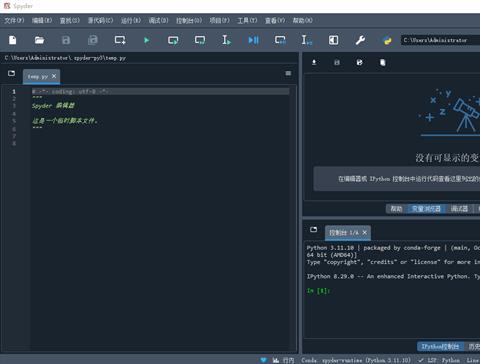Click the working directory path field
Image resolution: width=480 pixels, height=364 pixels.
click(440, 40)
